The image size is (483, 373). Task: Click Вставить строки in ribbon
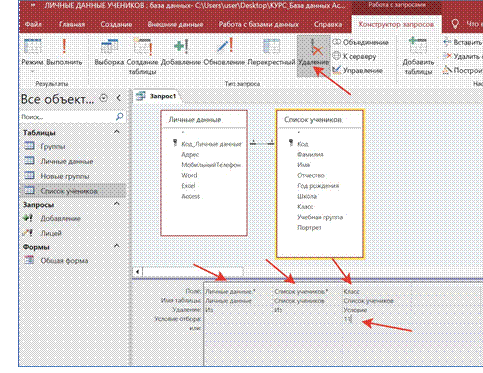[463, 42]
